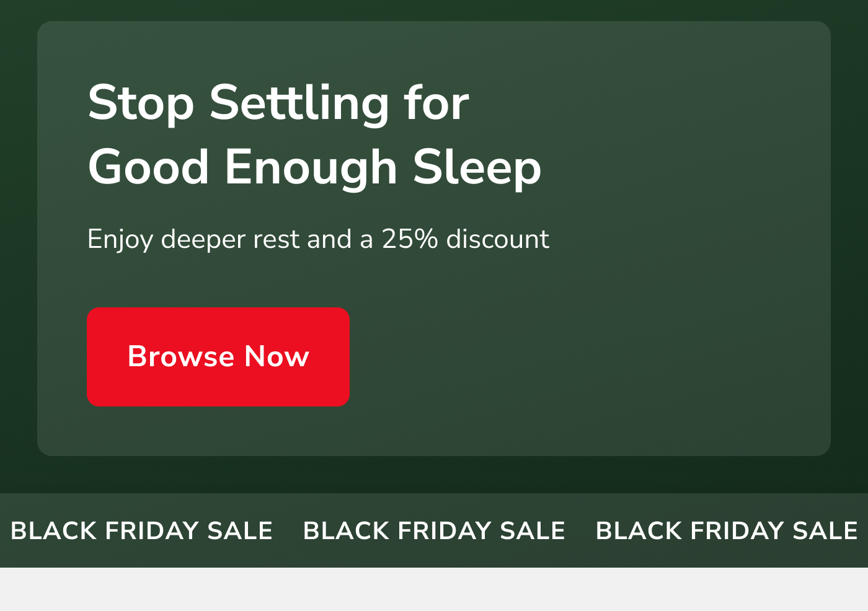Select the word "Enough" in the headline
Viewport: 868px width, 611px height.
pyautogui.click(x=311, y=167)
